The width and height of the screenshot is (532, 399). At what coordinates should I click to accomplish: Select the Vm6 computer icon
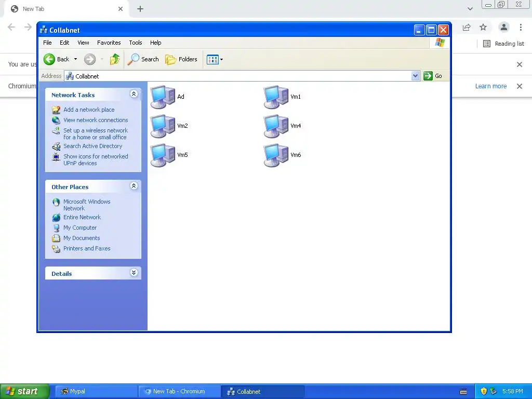(x=276, y=155)
